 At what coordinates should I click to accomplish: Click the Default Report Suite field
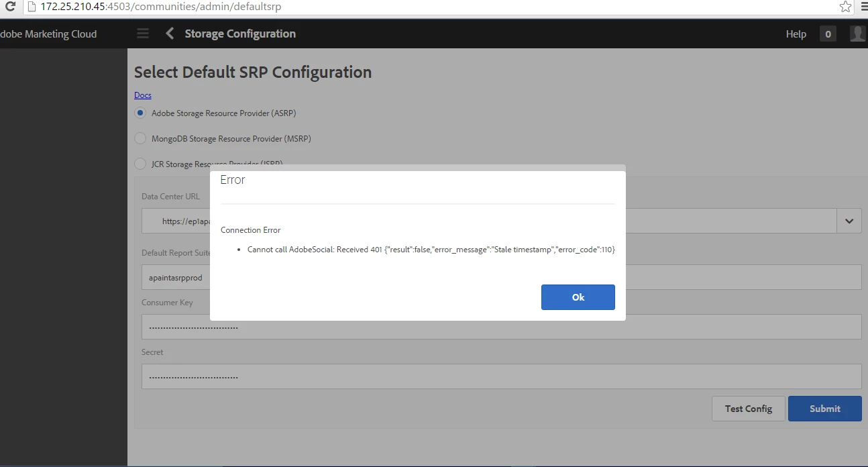501,277
